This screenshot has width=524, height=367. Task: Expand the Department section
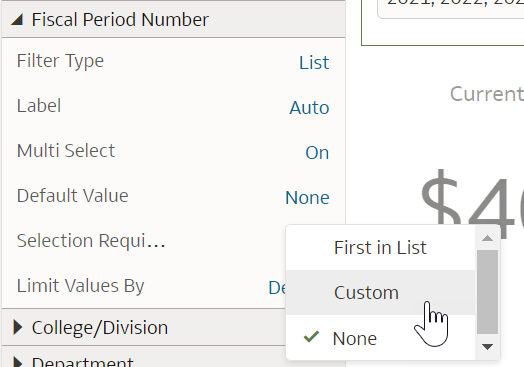click(x=17, y=362)
